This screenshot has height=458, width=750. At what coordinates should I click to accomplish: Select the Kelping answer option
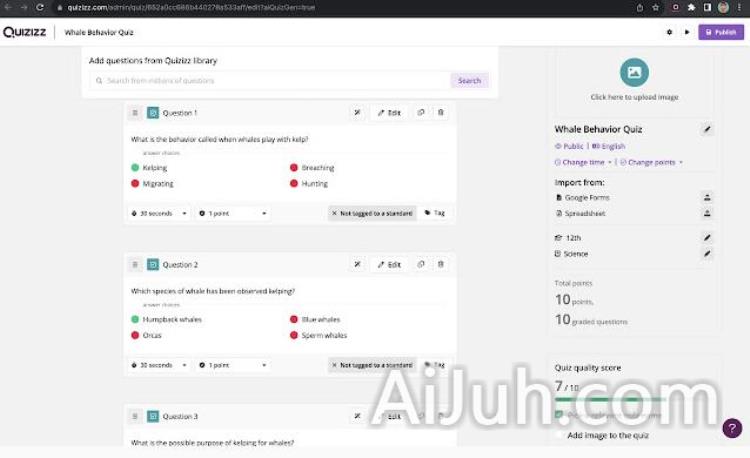point(155,168)
